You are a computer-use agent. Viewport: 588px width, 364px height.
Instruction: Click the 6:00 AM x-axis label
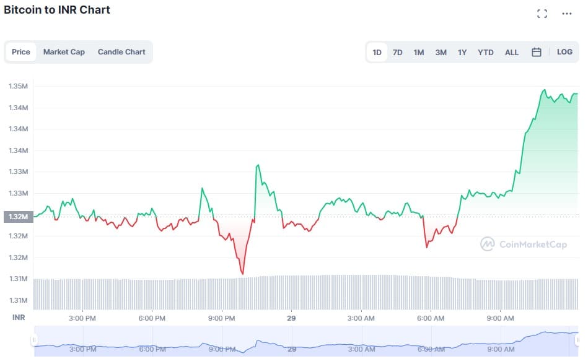coord(431,318)
